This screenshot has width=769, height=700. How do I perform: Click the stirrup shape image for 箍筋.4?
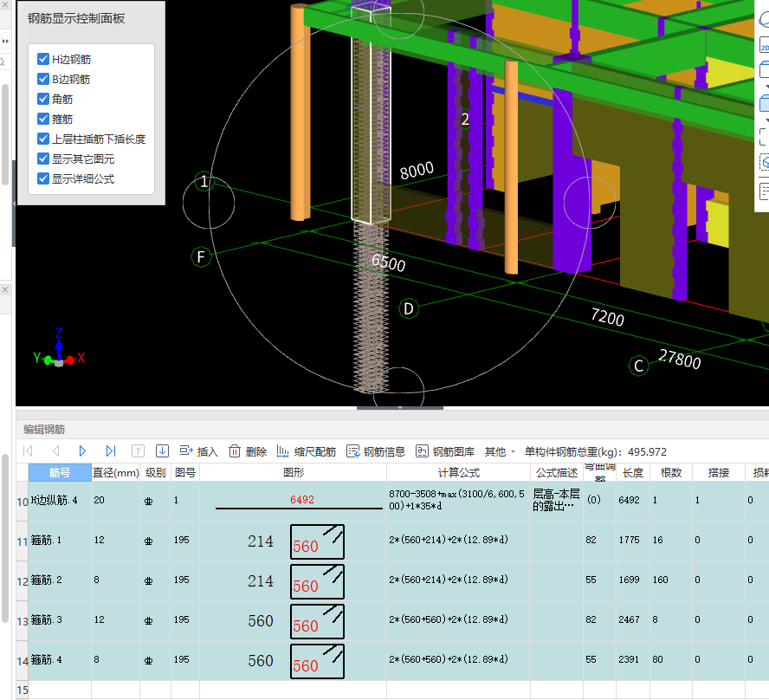pos(317,661)
